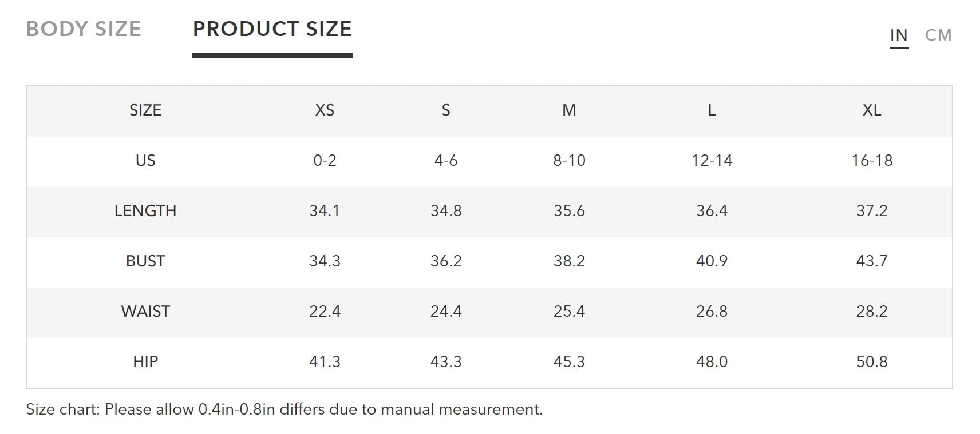Screen dimensions: 980x434
Task: Click the BUST row label
Action: 145,261
